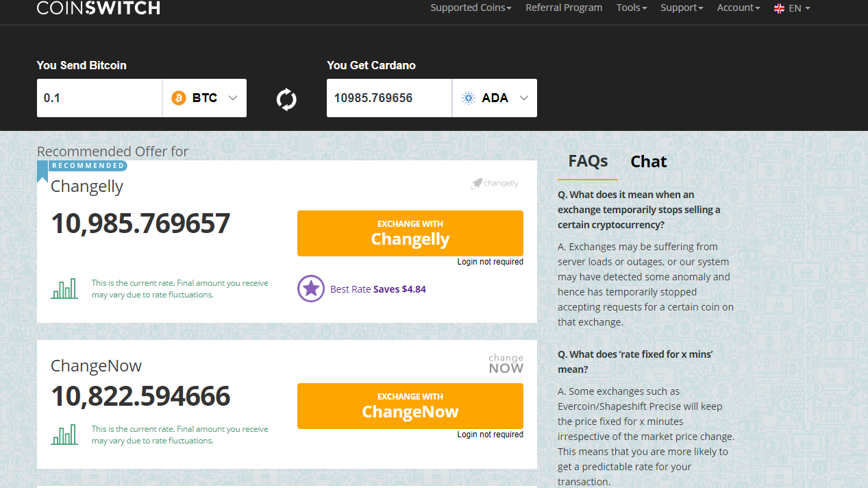Expand the BTC send currency dropdown

tap(204, 98)
